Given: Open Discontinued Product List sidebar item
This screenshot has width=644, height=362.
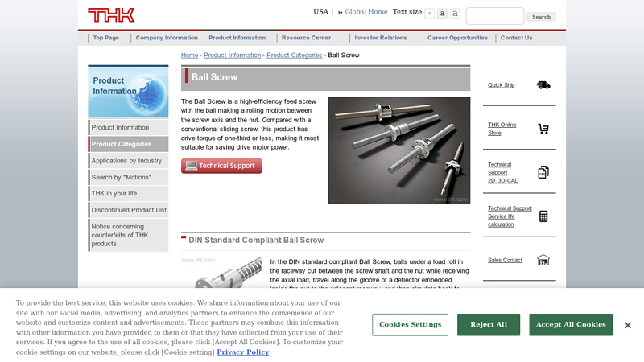Looking at the screenshot, I should (128, 210).
